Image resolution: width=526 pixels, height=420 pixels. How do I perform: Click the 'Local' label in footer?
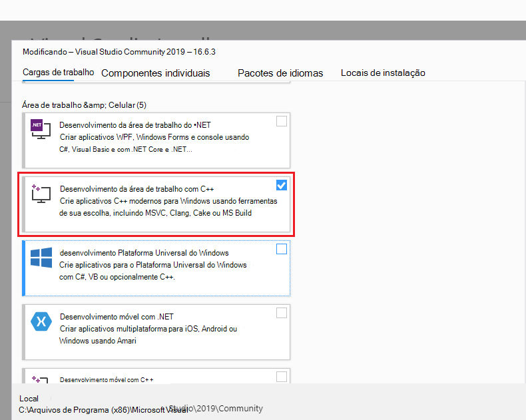click(x=29, y=399)
